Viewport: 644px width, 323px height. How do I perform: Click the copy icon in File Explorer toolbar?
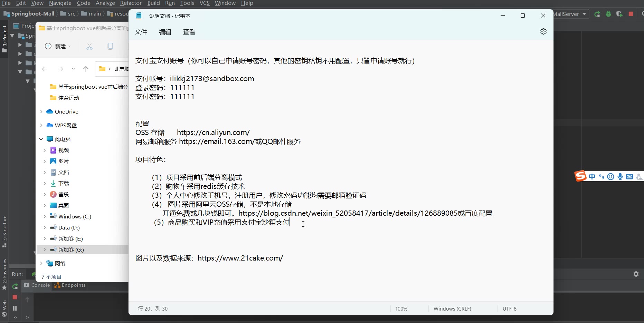(x=110, y=46)
